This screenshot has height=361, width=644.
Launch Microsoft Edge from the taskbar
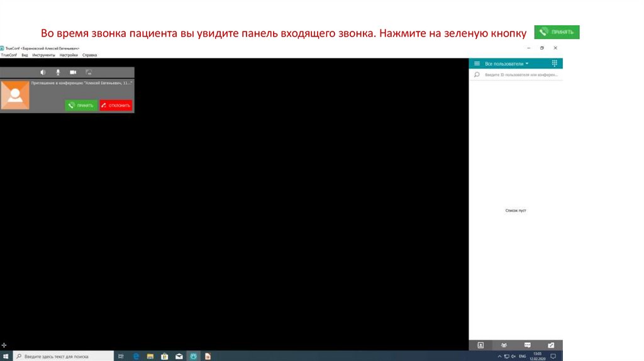136,356
